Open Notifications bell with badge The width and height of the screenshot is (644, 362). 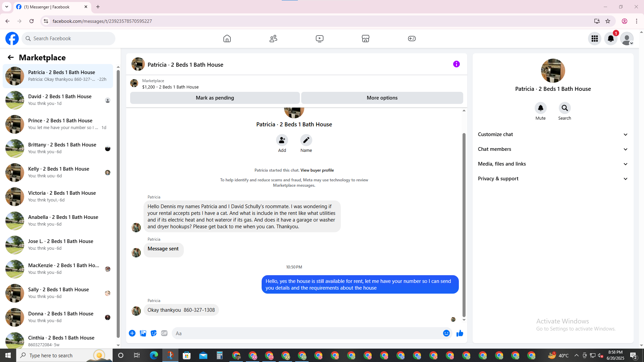click(611, 39)
